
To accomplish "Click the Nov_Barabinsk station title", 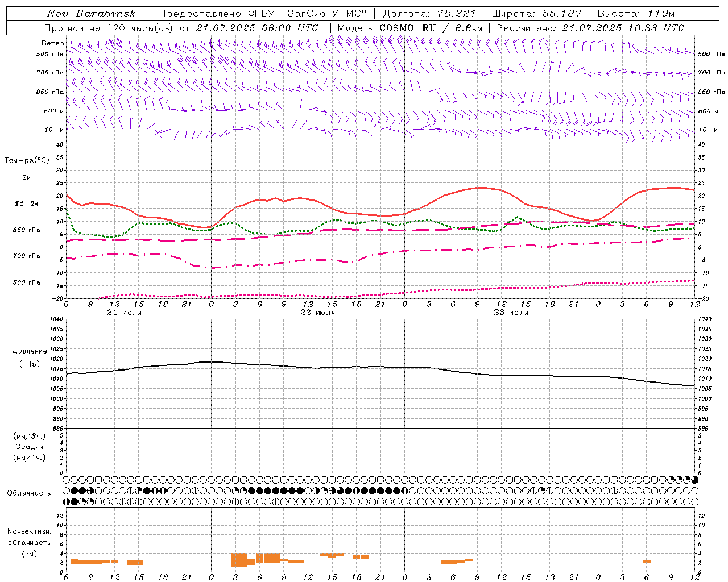I will pyautogui.click(x=92, y=14).
